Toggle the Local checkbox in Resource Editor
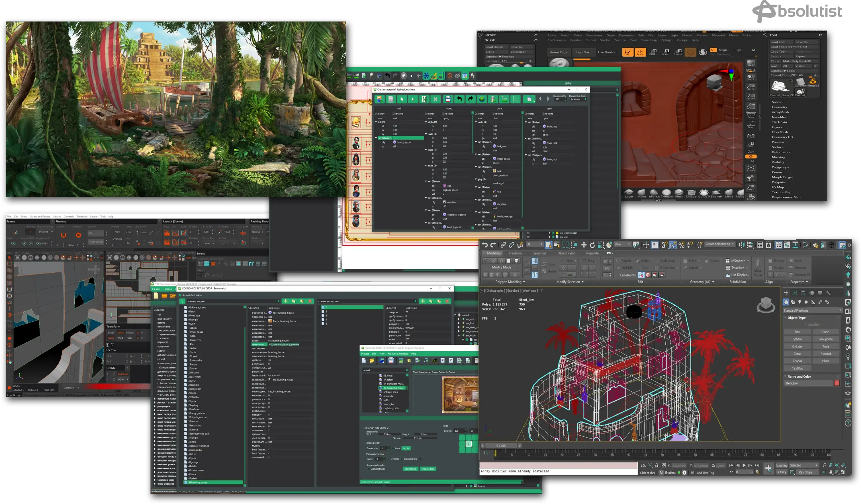Viewport: 861px width, 504px height. (393, 448)
